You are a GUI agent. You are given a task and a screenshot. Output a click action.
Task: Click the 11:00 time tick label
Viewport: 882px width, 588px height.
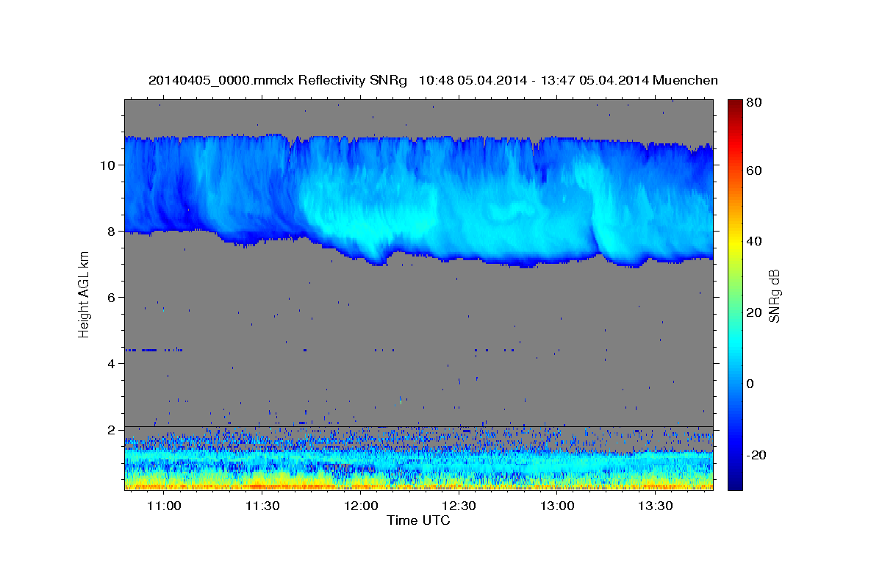(x=164, y=506)
